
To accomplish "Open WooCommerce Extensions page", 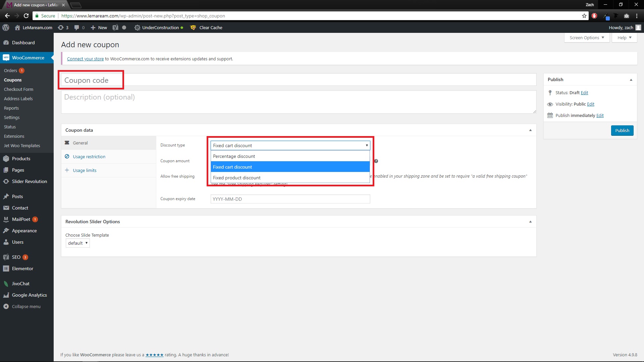I will (14, 136).
